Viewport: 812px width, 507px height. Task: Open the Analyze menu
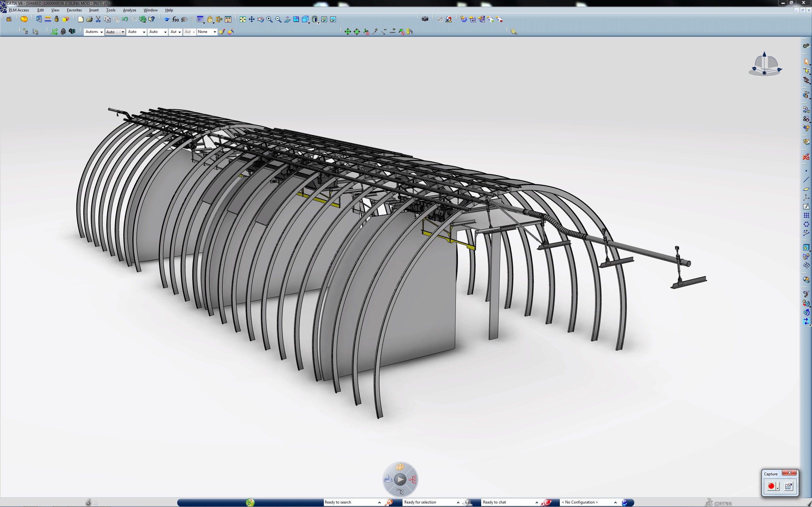(x=129, y=10)
